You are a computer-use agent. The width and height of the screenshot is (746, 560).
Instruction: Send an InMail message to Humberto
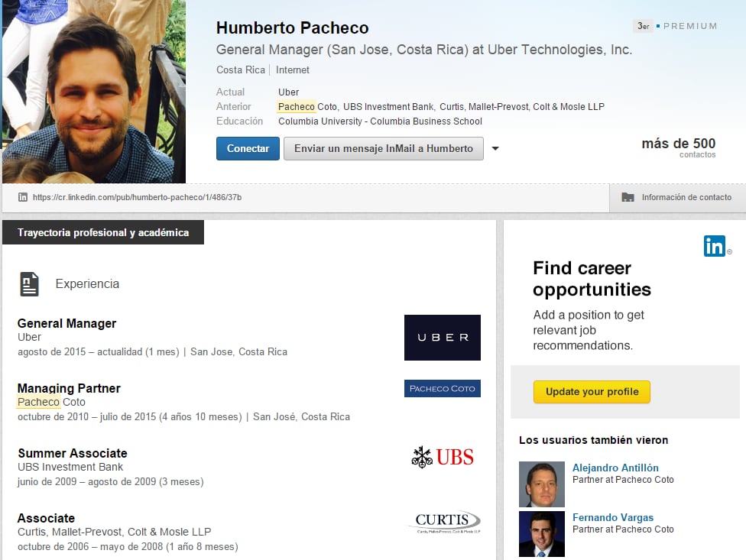(383, 148)
